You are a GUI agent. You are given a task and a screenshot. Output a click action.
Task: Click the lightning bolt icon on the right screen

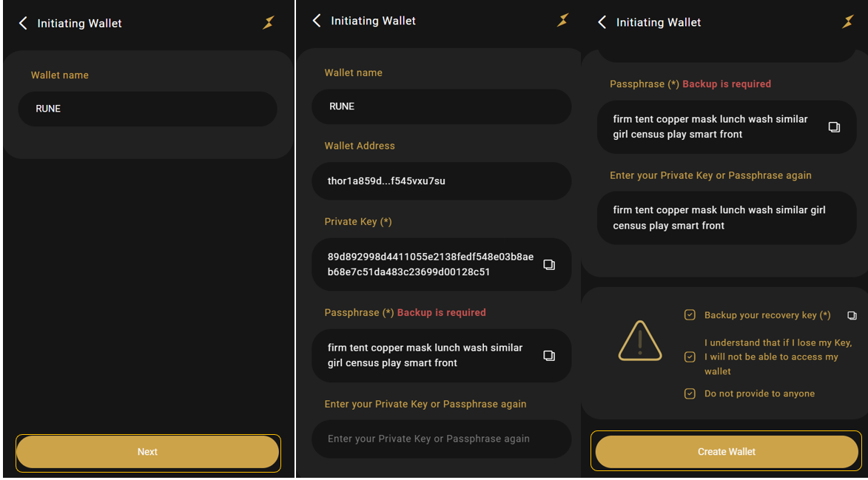[848, 22]
